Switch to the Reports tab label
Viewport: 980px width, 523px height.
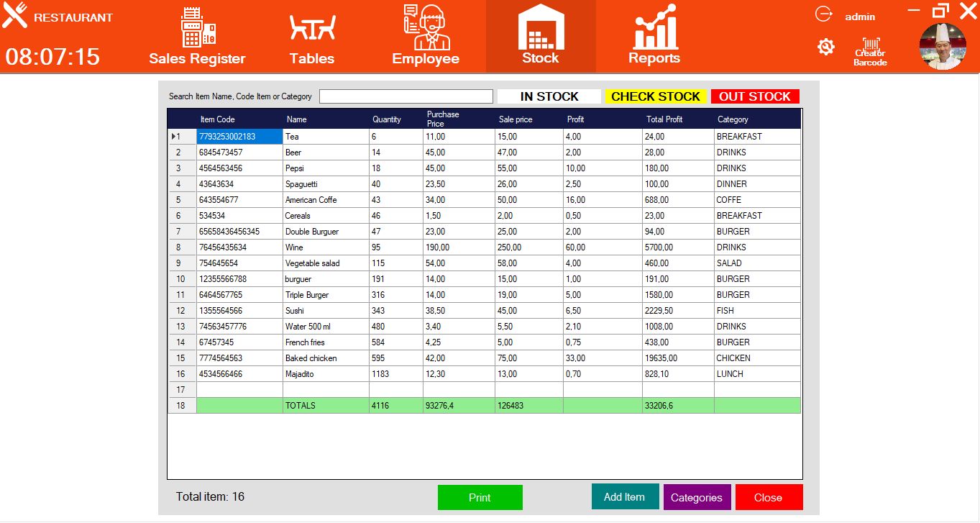pyautogui.click(x=654, y=58)
